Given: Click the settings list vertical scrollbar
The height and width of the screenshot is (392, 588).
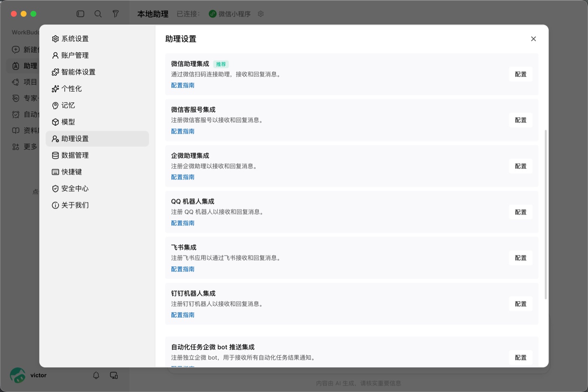Looking at the screenshot, I should tap(546, 214).
